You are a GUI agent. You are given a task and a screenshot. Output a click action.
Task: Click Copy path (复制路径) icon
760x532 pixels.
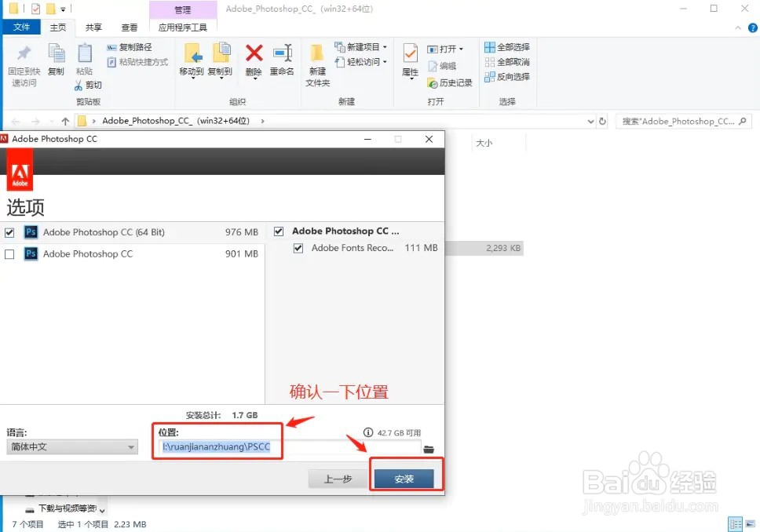112,47
